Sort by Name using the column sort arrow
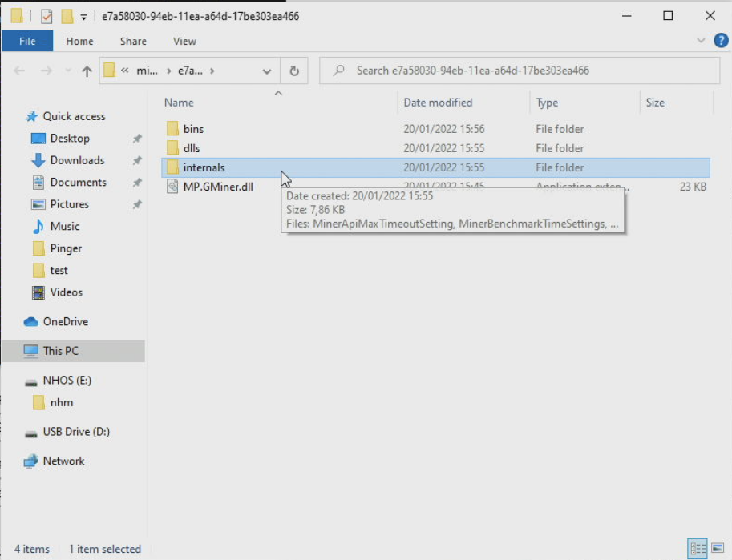This screenshot has width=732, height=560. [277, 93]
